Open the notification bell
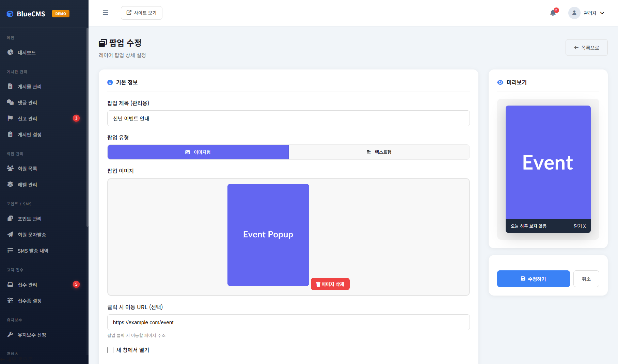Screen dimensions: 618x364 (553, 13)
